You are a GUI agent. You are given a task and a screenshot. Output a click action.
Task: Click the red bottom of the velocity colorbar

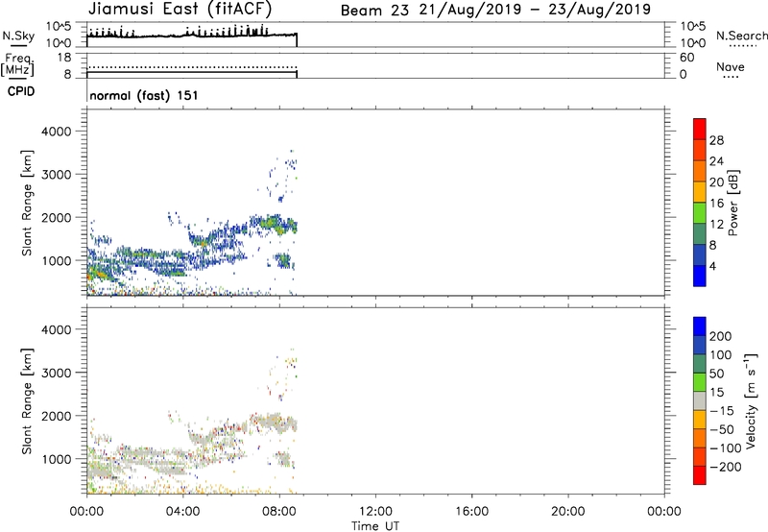tap(700, 475)
